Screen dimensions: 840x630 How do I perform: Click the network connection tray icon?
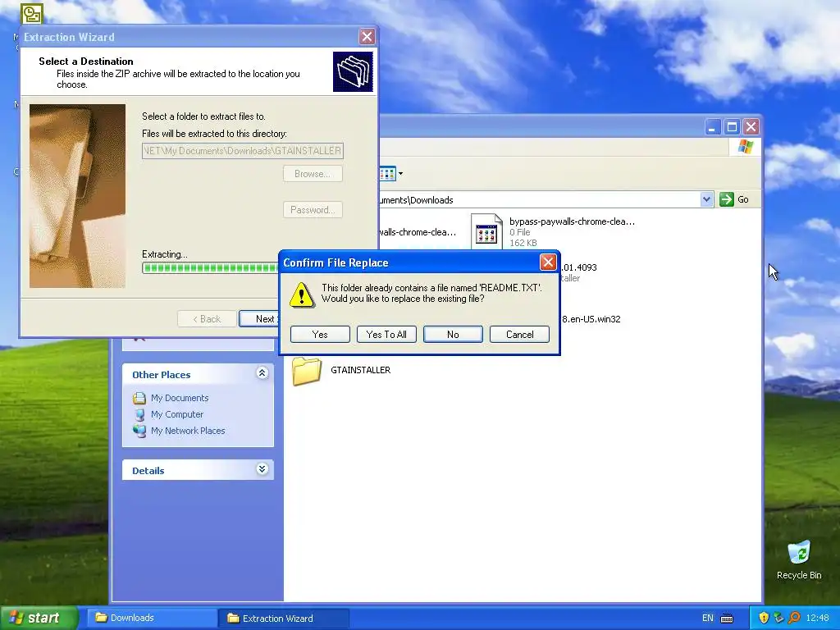click(779, 619)
